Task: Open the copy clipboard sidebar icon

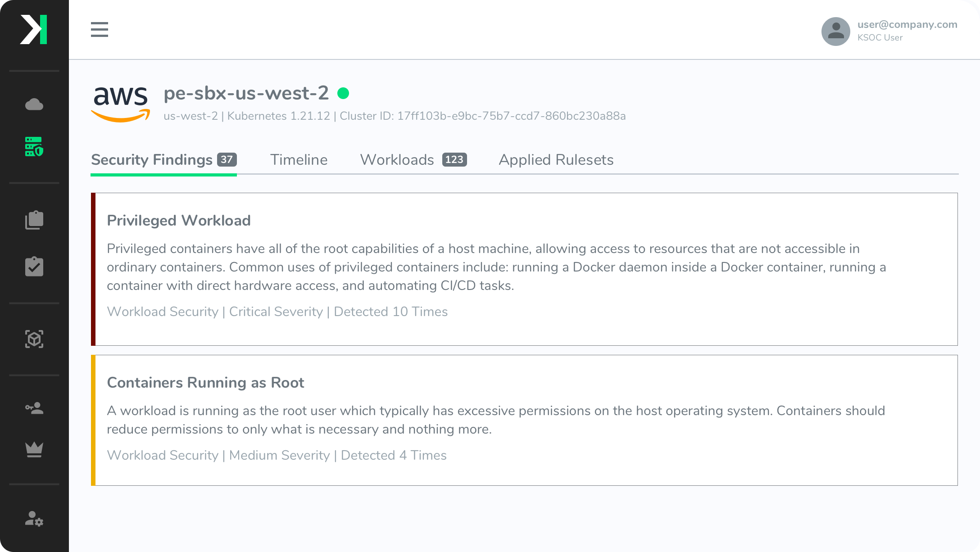Action: pyautogui.click(x=34, y=220)
